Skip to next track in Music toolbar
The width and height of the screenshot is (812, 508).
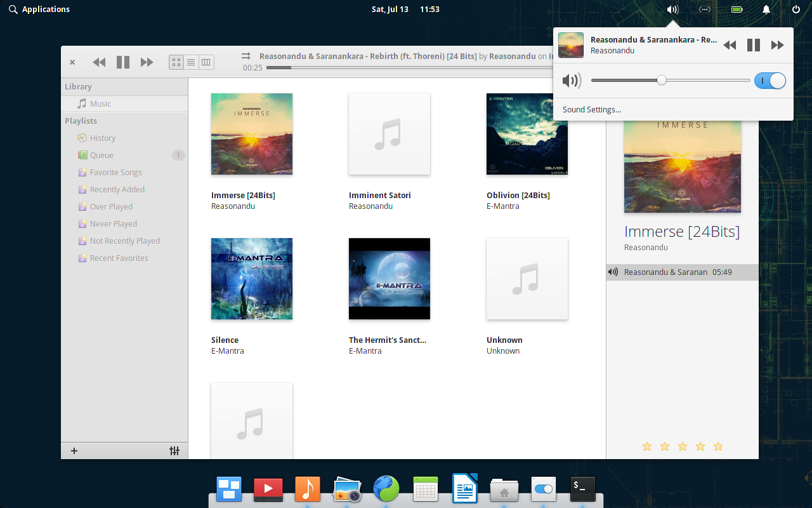coord(147,62)
